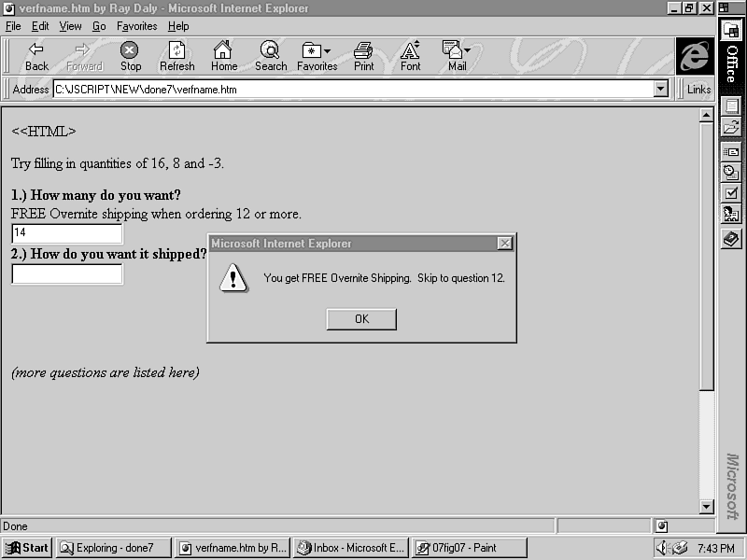747x560 pixels.
Task: Click "FREE Overnite shipping when ordering 12 or more."
Action: point(156,214)
